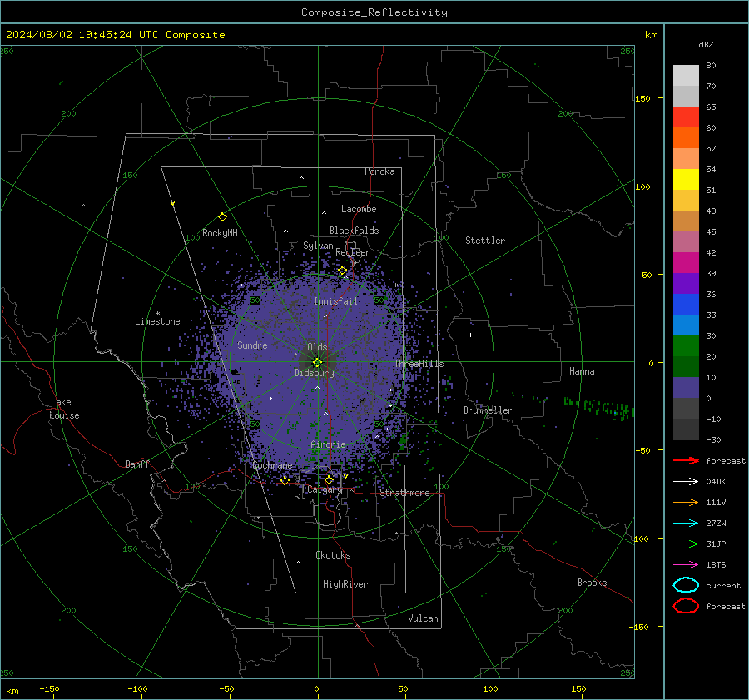749x700 pixels.
Task: Click the Cochrane town label
Action: point(272,465)
